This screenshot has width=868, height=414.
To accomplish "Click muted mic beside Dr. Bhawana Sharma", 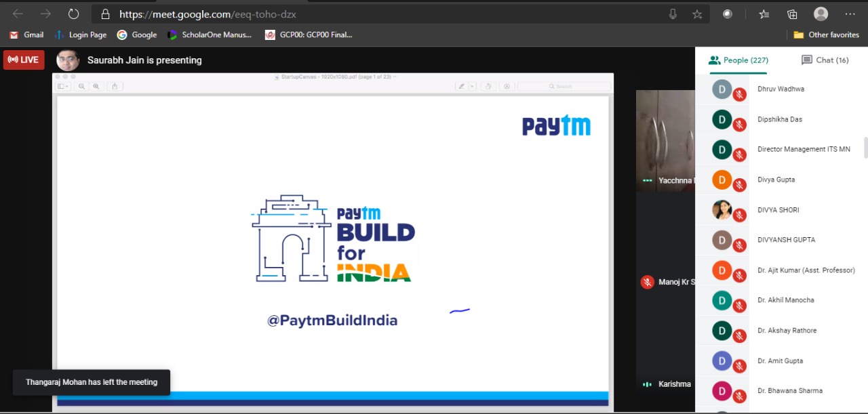I will [739, 396].
